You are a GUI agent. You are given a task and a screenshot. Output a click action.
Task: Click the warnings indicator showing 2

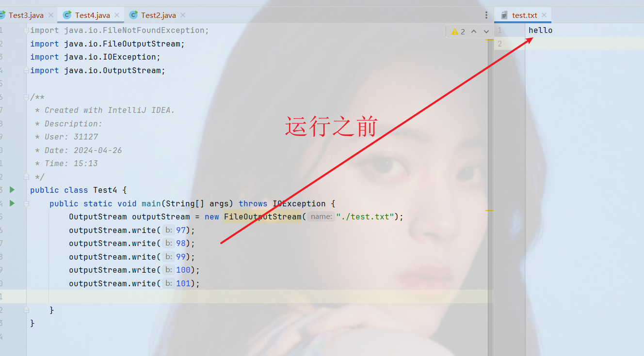pos(458,31)
